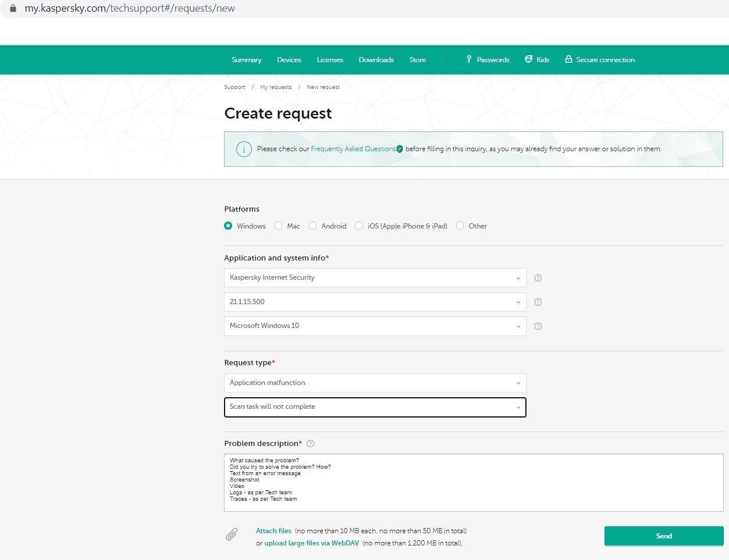The height and width of the screenshot is (560, 729).
Task: Click the Send button
Action: coord(664,536)
